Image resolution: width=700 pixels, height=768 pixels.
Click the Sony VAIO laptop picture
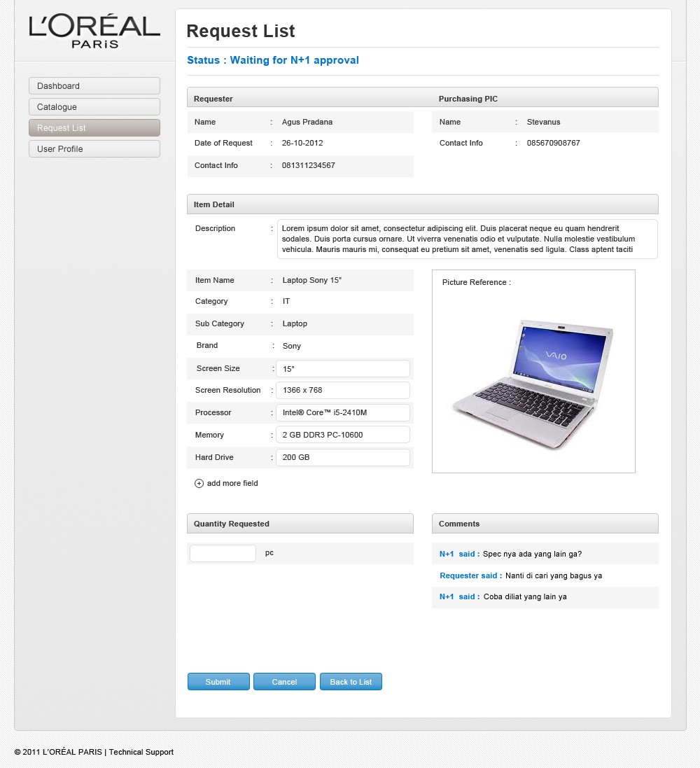[x=533, y=384]
